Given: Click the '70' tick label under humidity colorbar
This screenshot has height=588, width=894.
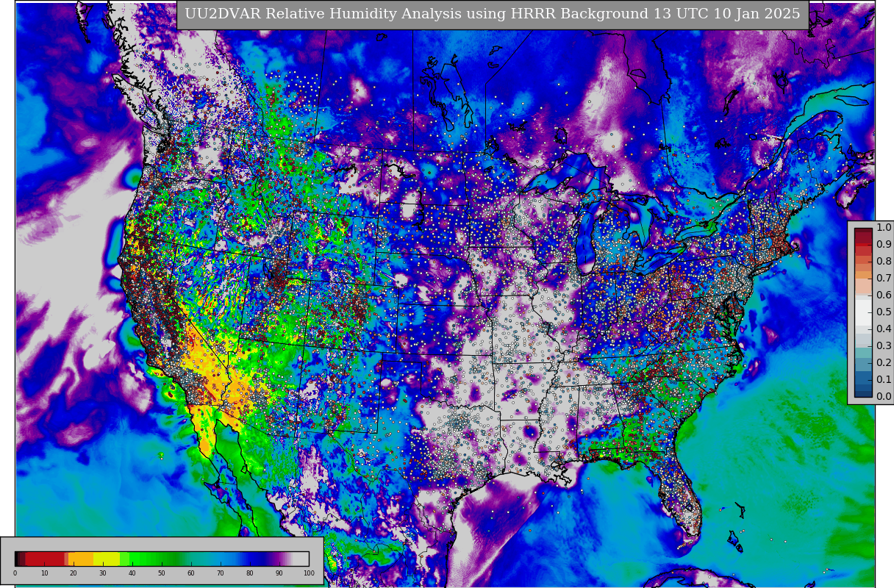Looking at the screenshot, I should coord(221,573).
